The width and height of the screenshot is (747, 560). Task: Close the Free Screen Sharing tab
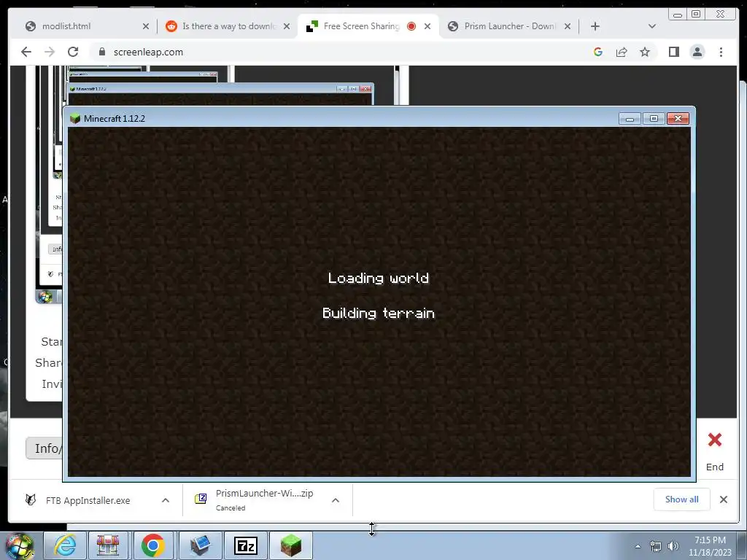tap(427, 26)
